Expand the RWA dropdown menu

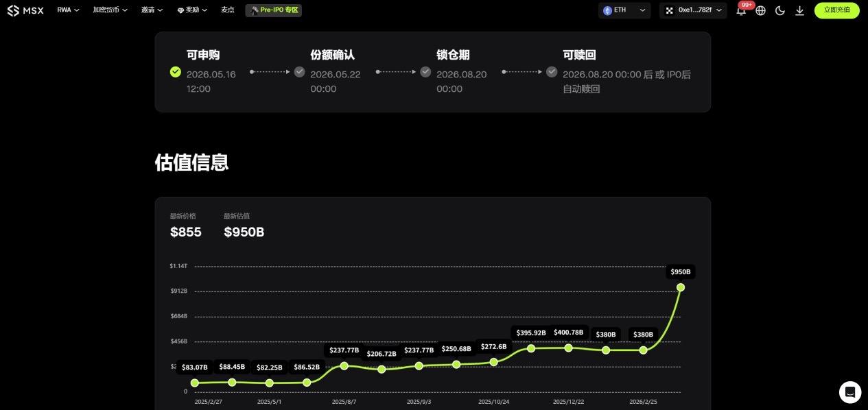(x=68, y=10)
